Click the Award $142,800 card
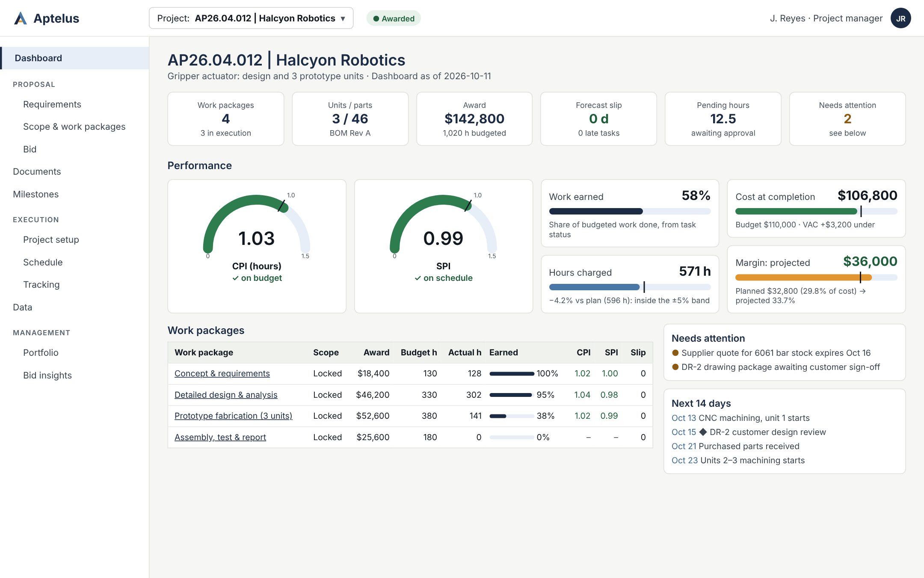This screenshot has width=924, height=578. pyautogui.click(x=474, y=119)
